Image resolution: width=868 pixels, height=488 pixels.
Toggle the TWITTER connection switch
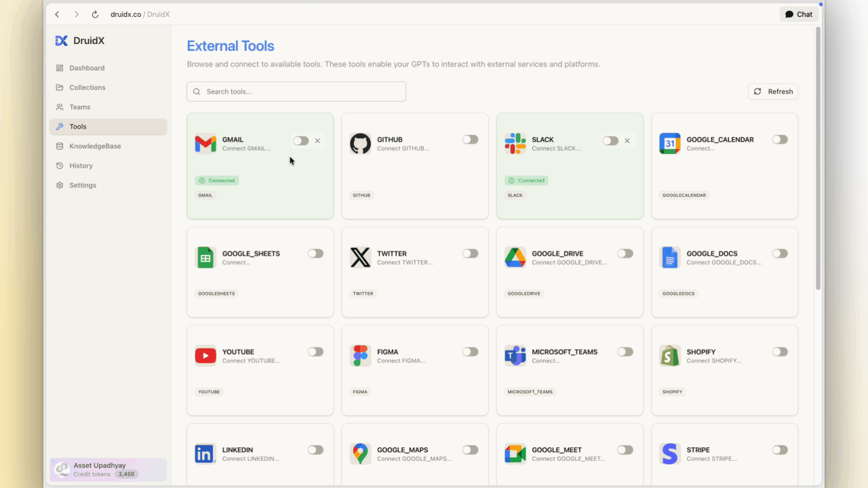coord(470,253)
